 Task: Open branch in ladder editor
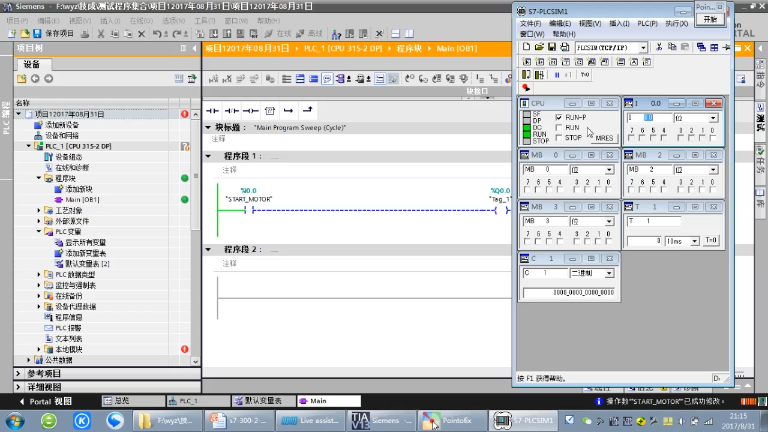click(288, 111)
